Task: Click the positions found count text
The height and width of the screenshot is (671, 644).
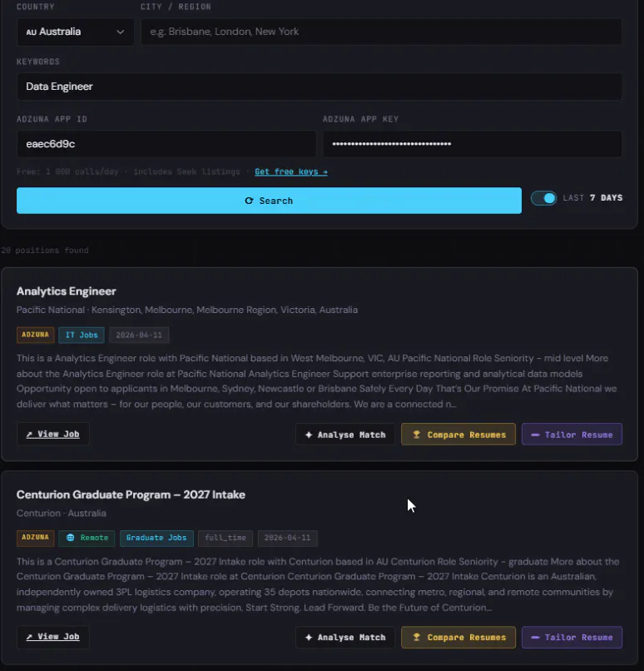Action: [x=44, y=251]
